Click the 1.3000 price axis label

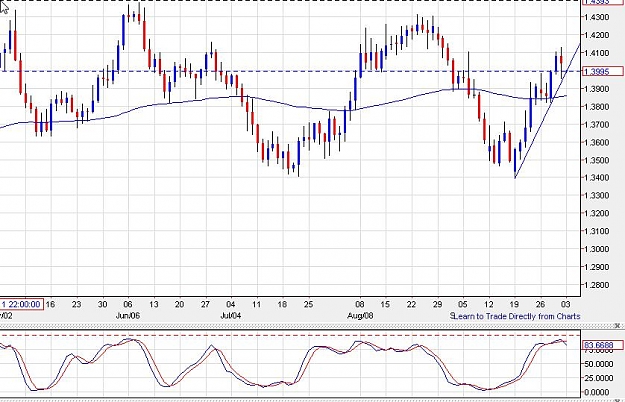coord(597,249)
